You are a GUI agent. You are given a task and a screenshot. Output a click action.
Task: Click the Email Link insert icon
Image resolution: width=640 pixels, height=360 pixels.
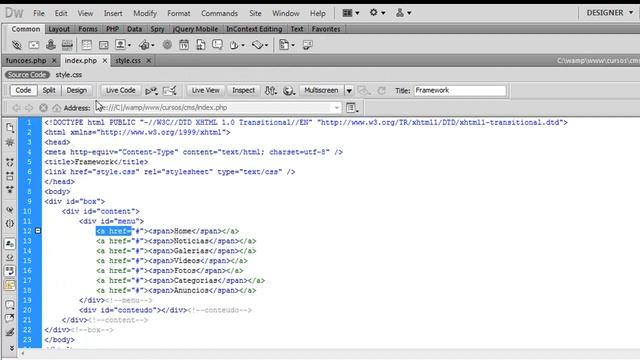(34, 45)
